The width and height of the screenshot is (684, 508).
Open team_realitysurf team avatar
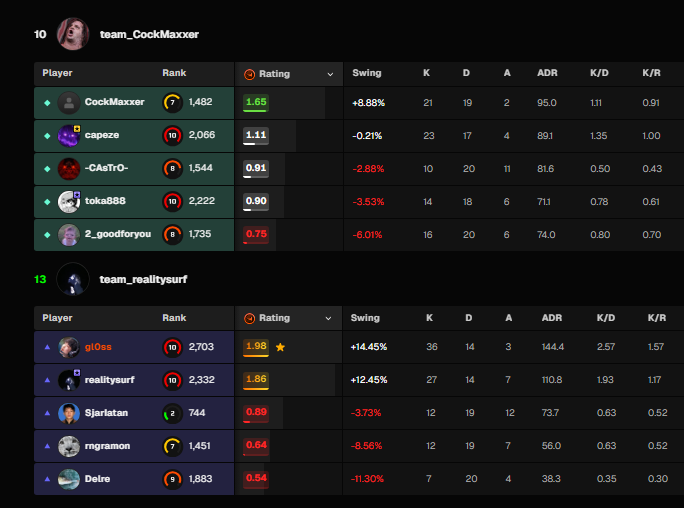click(73, 279)
